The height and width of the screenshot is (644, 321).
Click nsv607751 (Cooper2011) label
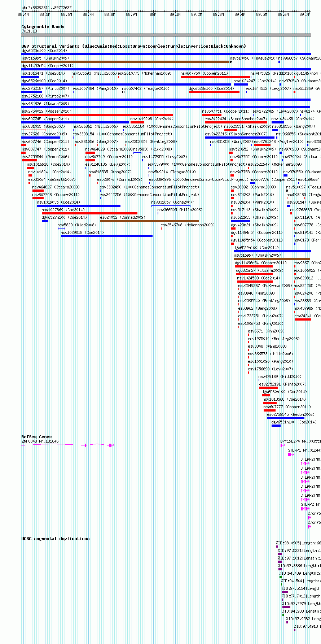point(226,112)
